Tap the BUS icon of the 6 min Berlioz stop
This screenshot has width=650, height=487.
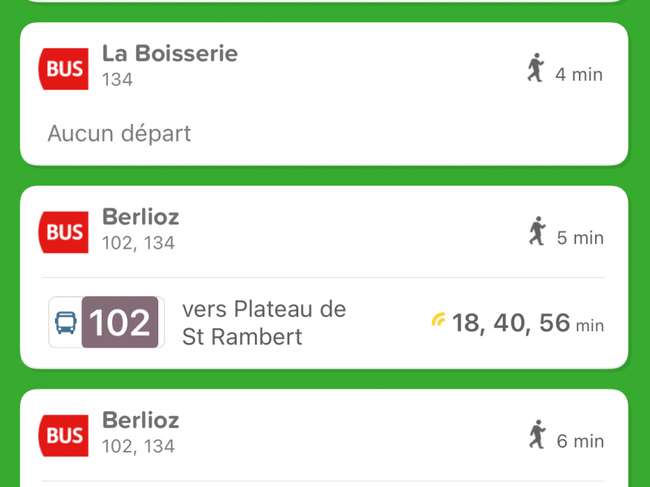[63, 436]
